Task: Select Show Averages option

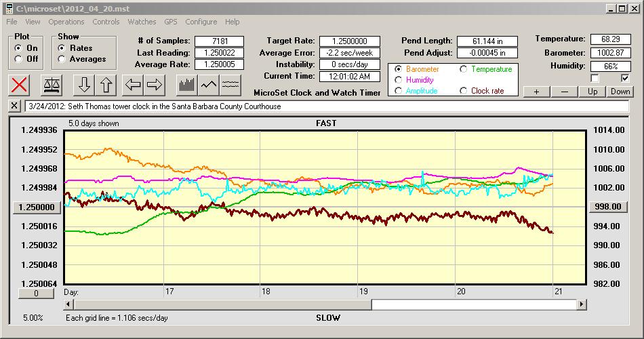Action: [62, 59]
